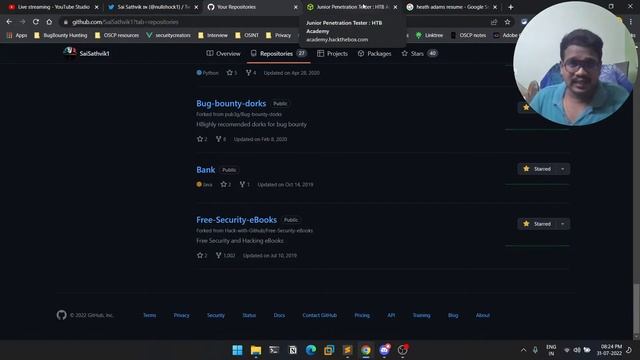The image size is (640, 360).
Task: Switch to the Overview profile tab
Action: [x=223, y=53]
